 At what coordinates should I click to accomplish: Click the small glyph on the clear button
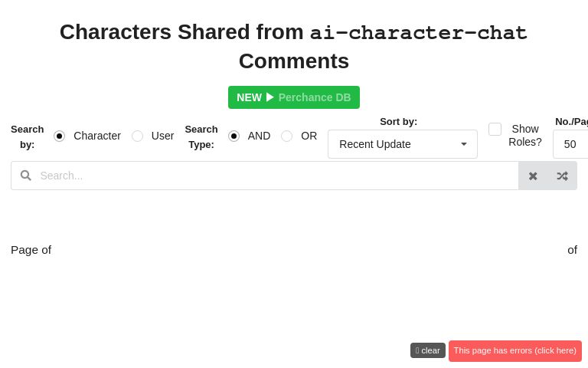click(417, 350)
